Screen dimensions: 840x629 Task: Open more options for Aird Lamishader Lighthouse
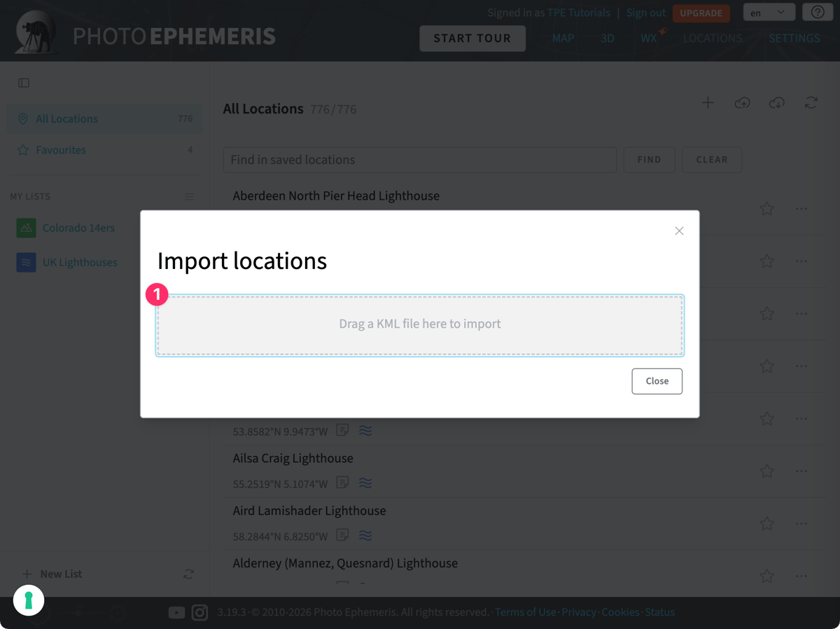coord(801,523)
